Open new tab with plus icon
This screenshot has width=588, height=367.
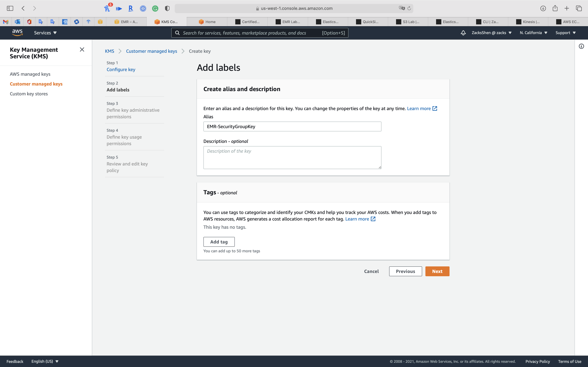click(567, 9)
